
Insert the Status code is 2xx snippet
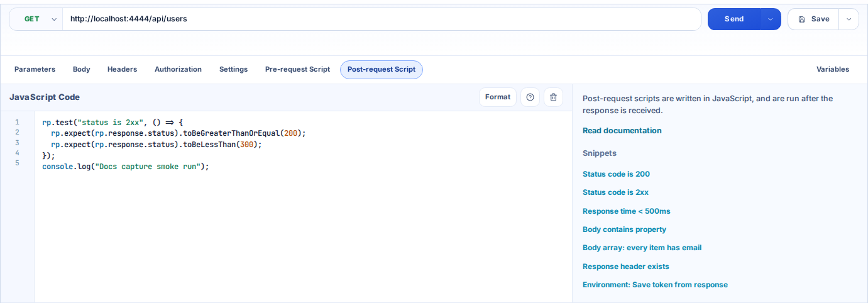click(x=615, y=192)
